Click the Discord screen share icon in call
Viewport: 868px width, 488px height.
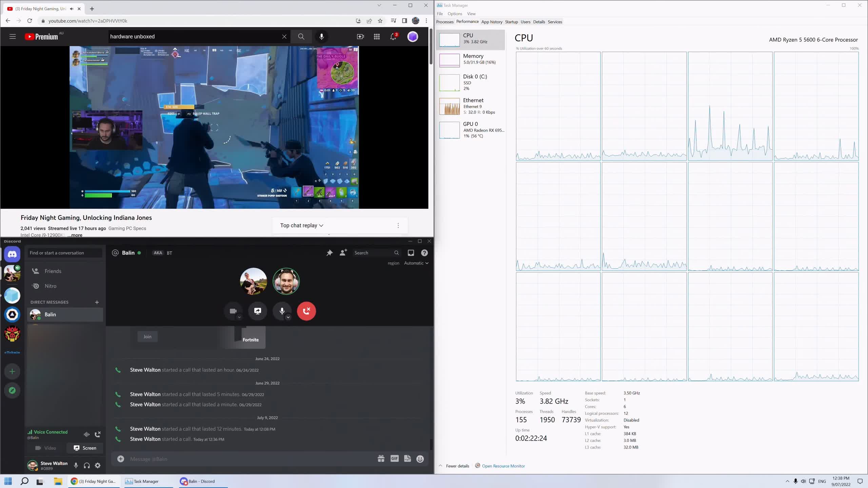[258, 311]
